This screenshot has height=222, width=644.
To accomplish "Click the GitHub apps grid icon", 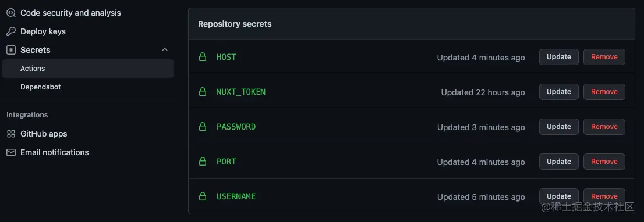I will tap(11, 134).
